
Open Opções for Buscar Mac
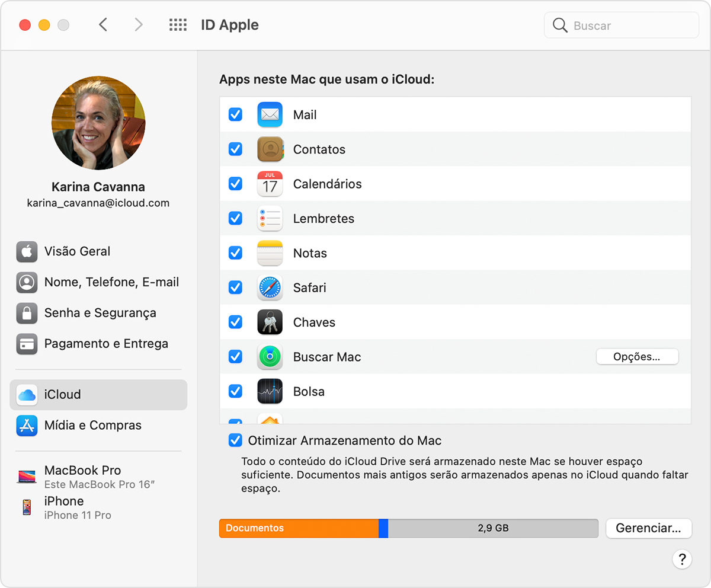tap(637, 357)
